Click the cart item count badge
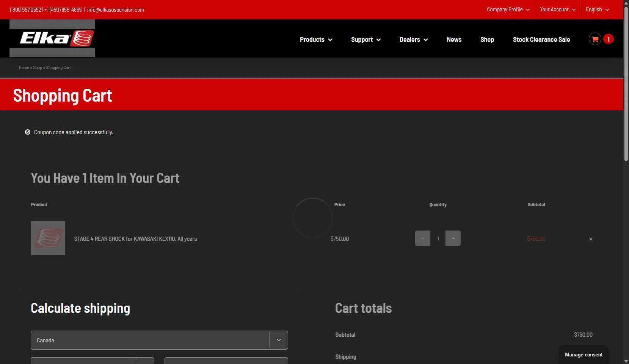 coord(609,39)
